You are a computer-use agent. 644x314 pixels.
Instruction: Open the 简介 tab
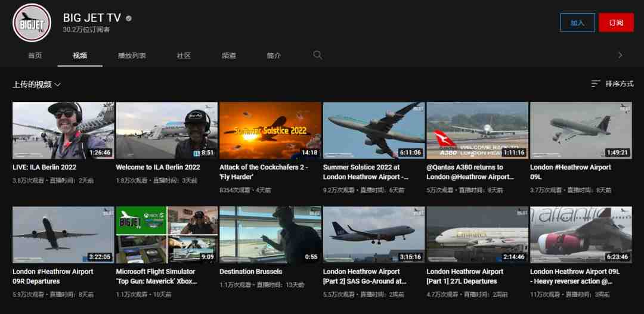(274, 55)
